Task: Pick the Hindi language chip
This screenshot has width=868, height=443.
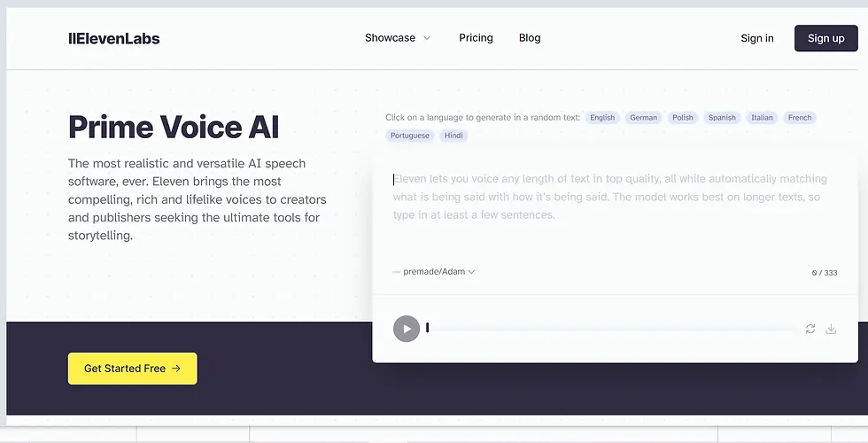Action: [x=453, y=135]
